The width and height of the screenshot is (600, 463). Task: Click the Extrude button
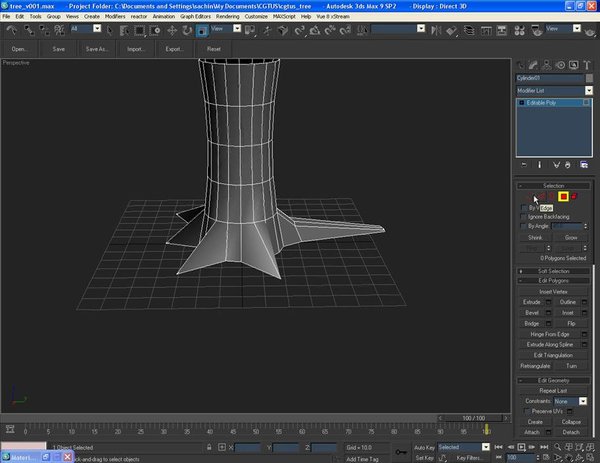tap(531, 301)
